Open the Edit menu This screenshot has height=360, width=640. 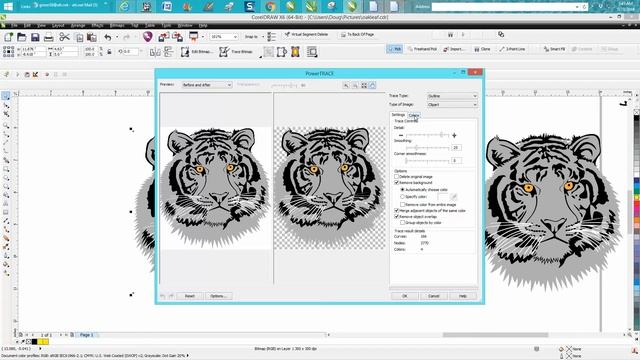click(27, 25)
